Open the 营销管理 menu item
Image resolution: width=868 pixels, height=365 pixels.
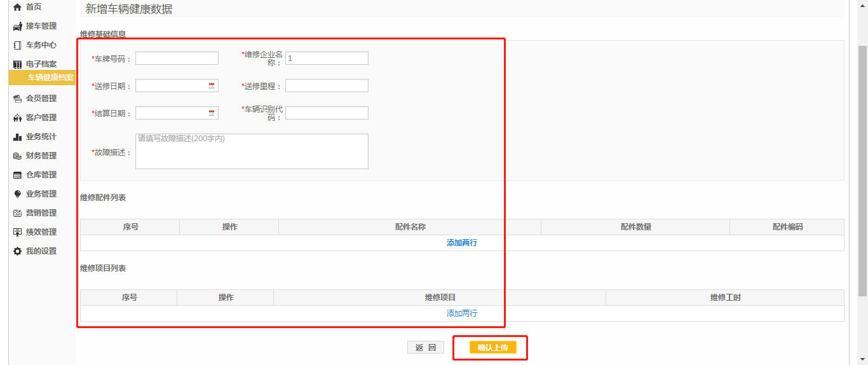(x=41, y=213)
